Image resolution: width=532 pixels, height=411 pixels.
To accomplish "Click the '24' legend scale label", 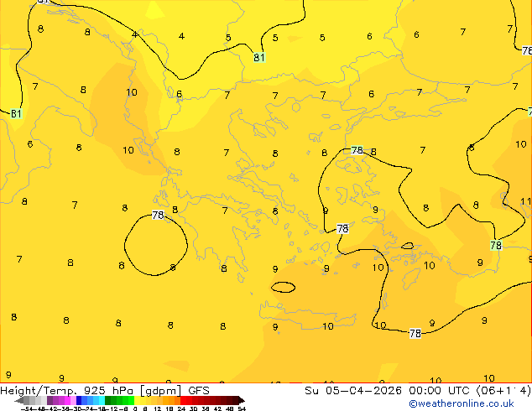I will point(181,408).
